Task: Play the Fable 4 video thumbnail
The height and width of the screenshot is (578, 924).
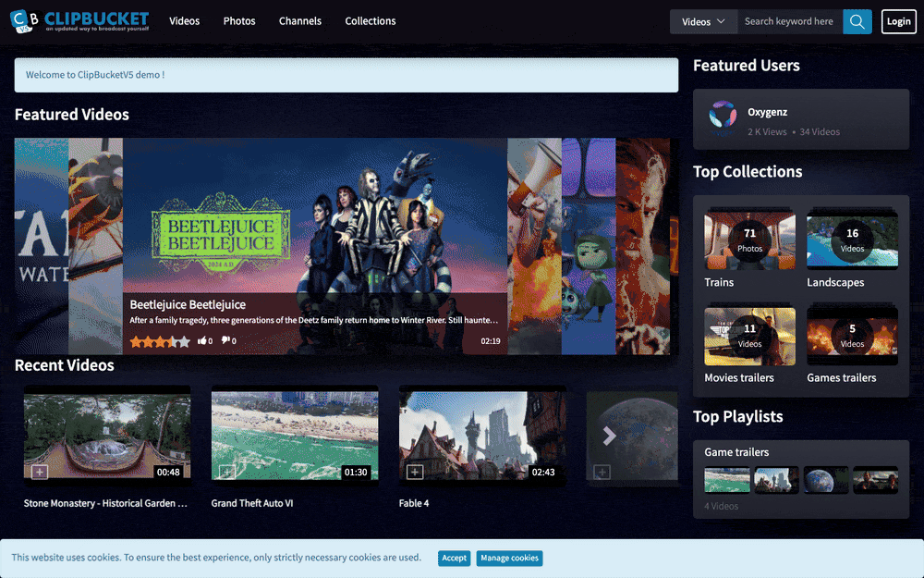Action: (482, 436)
